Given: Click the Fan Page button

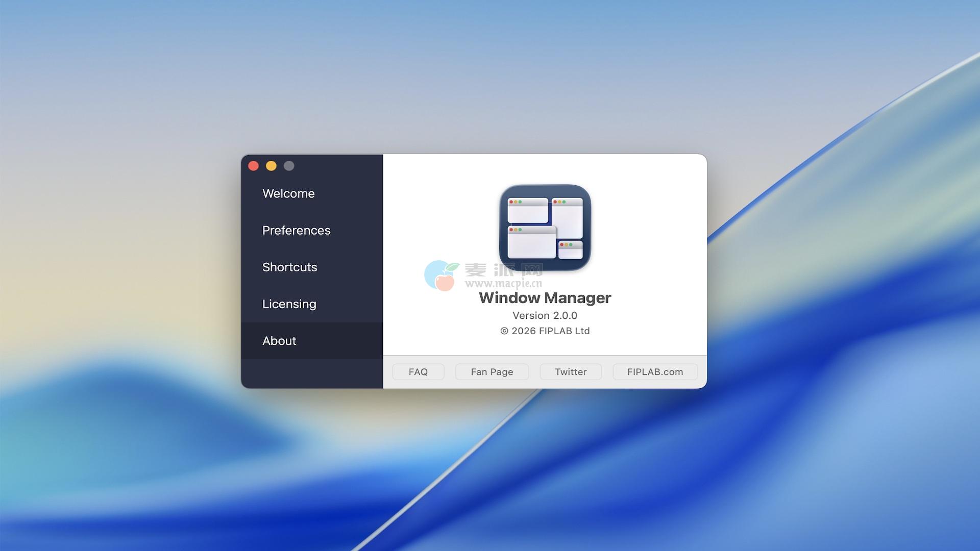Looking at the screenshot, I should click(492, 372).
